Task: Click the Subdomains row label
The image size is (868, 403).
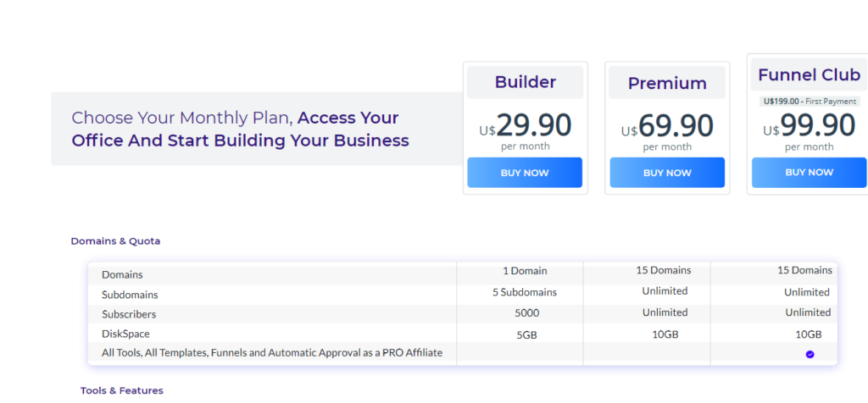Action: (130, 295)
